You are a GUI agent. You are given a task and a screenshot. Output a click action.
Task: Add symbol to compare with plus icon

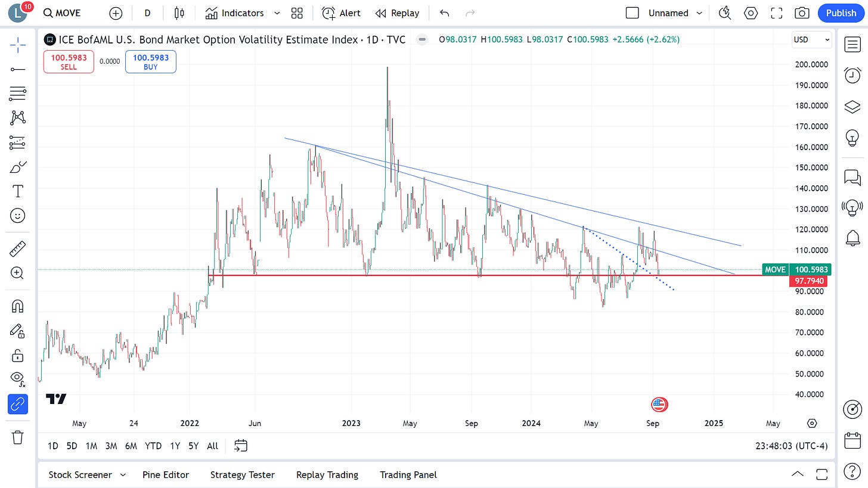pos(116,13)
